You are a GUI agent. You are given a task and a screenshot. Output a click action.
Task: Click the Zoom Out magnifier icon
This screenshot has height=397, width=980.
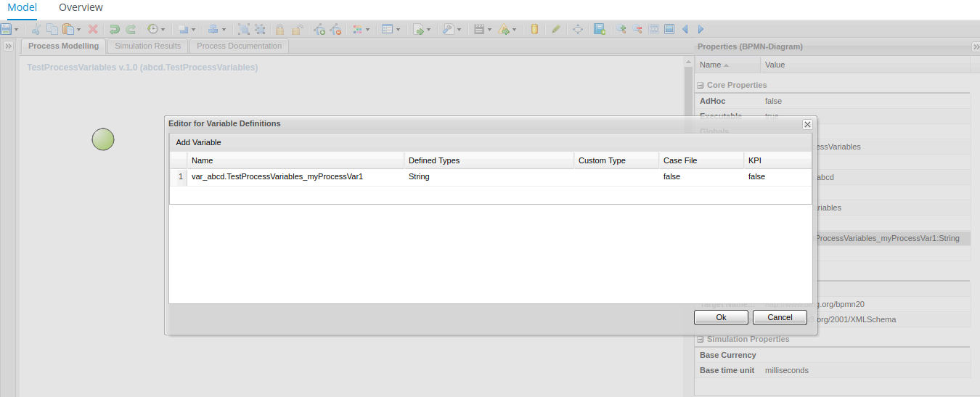[x=637, y=29]
